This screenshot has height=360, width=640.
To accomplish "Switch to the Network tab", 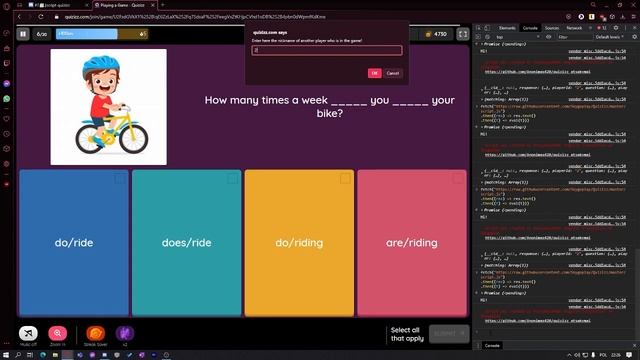I will click(x=574, y=28).
